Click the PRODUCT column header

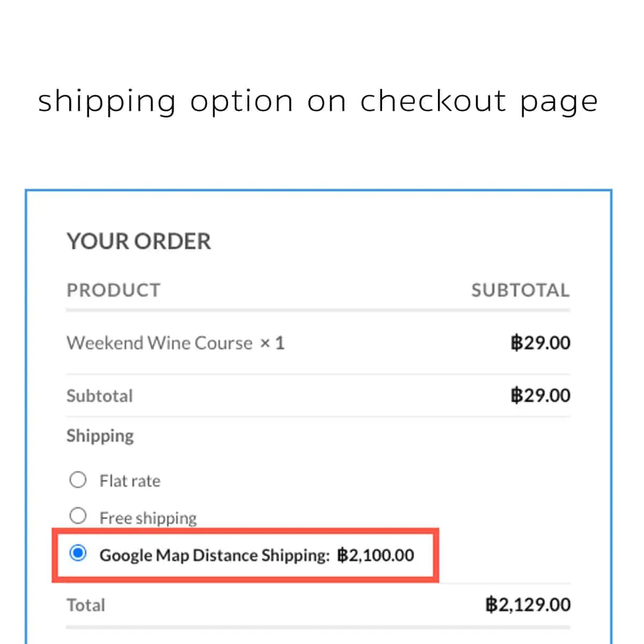click(113, 290)
